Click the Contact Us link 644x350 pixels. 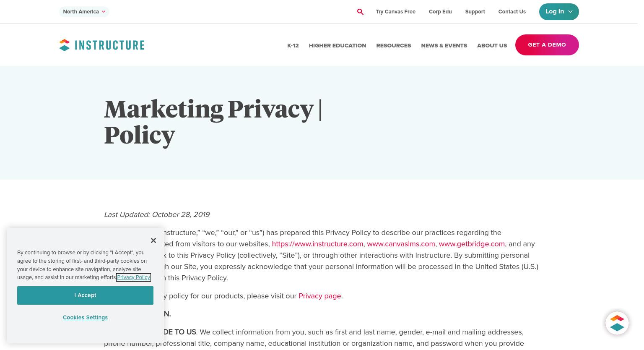point(512,12)
